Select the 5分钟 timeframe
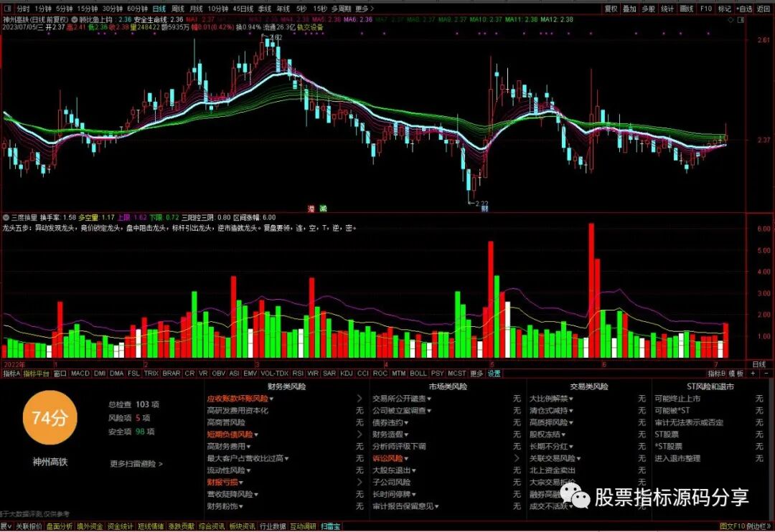 pos(65,9)
